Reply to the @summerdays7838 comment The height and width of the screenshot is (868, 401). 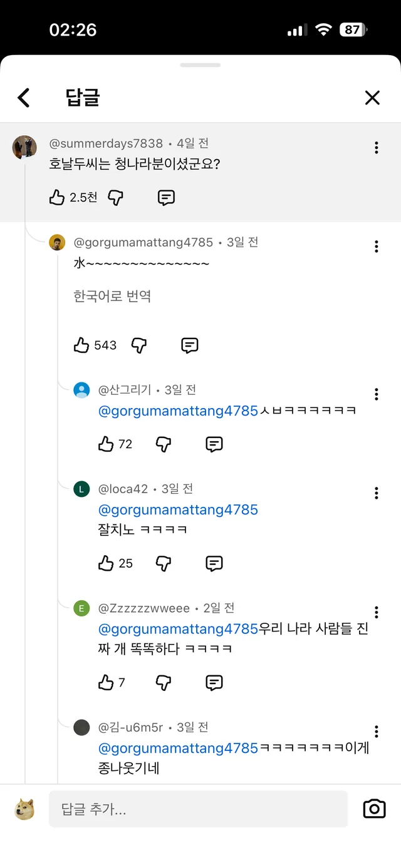click(166, 198)
